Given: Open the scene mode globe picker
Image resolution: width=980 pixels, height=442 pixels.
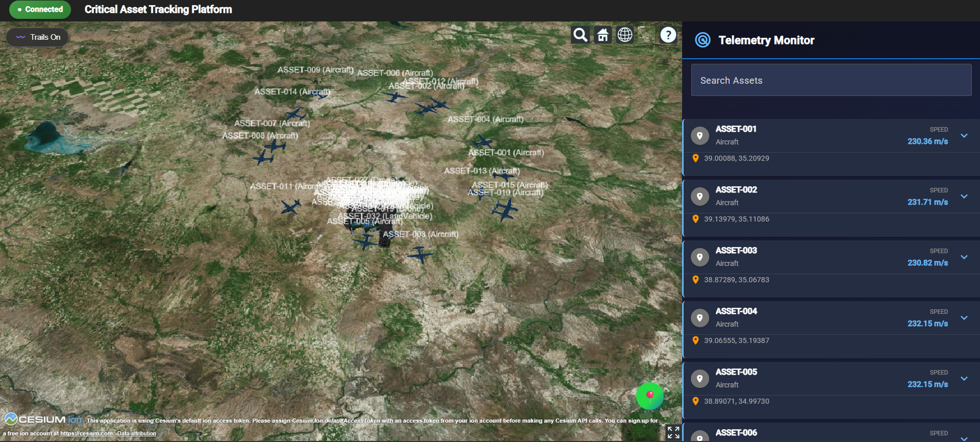Looking at the screenshot, I should tap(625, 35).
